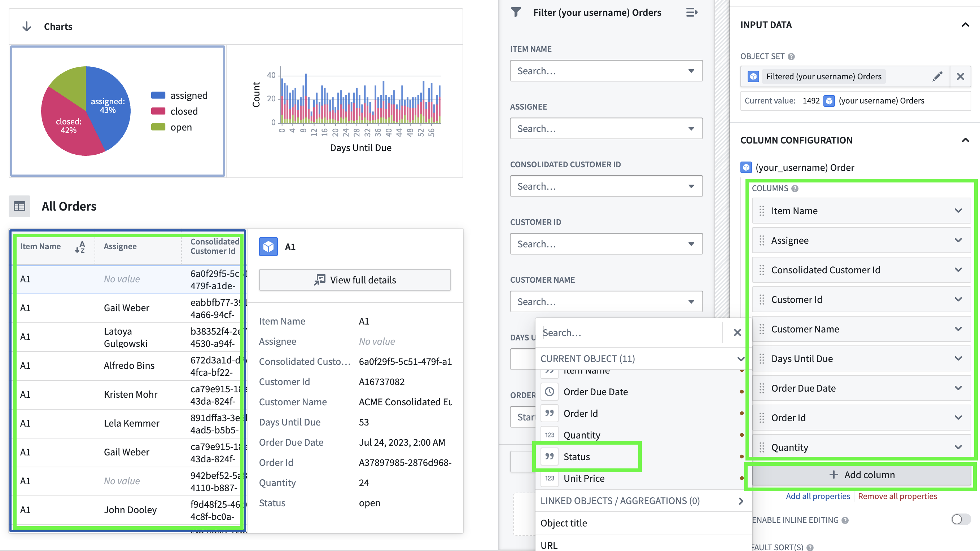Click the drag handle for Assignee column

(762, 241)
